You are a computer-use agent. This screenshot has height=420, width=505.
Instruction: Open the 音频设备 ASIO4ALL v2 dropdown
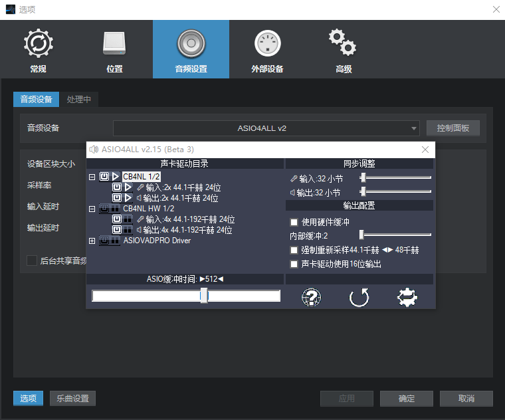266,128
